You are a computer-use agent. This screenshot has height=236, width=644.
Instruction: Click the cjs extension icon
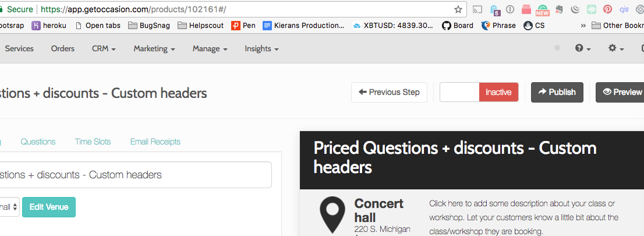[624, 9]
